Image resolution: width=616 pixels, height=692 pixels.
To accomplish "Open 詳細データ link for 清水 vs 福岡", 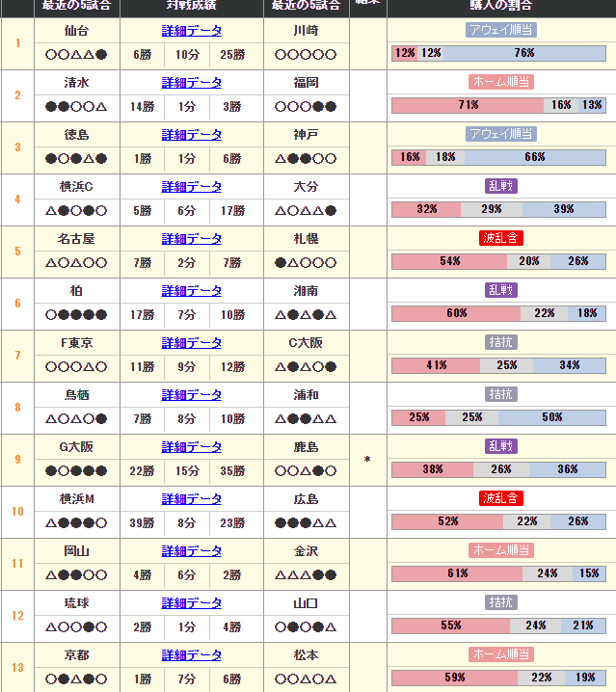I will click(x=191, y=83).
